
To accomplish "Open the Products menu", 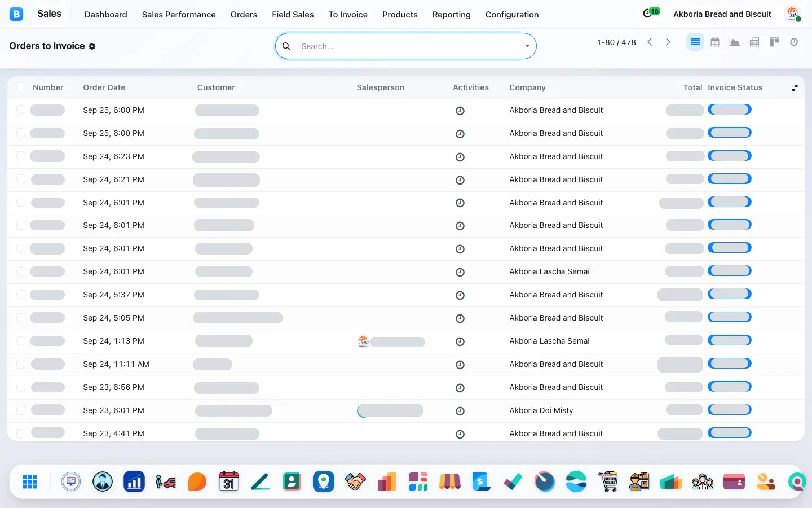I will pos(400,15).
